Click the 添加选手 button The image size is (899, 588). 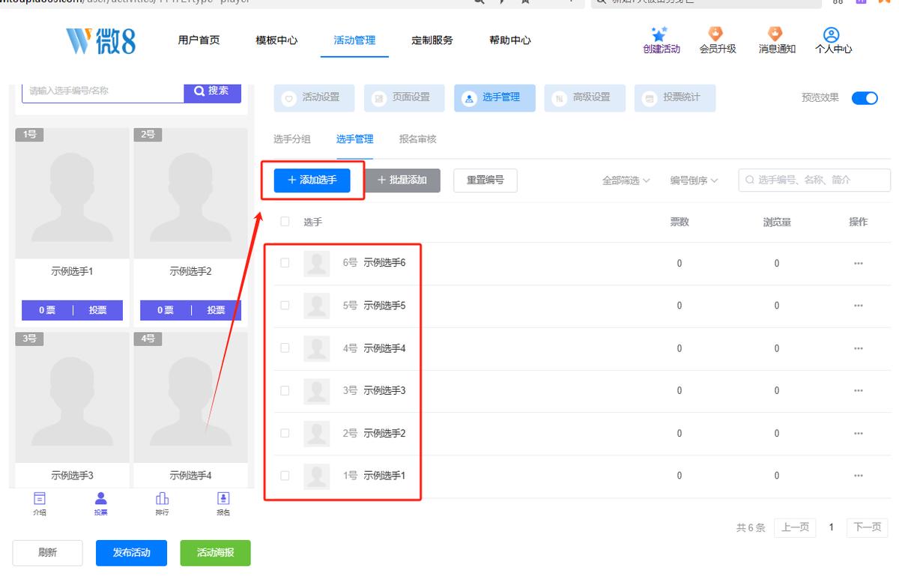(312, 181)
